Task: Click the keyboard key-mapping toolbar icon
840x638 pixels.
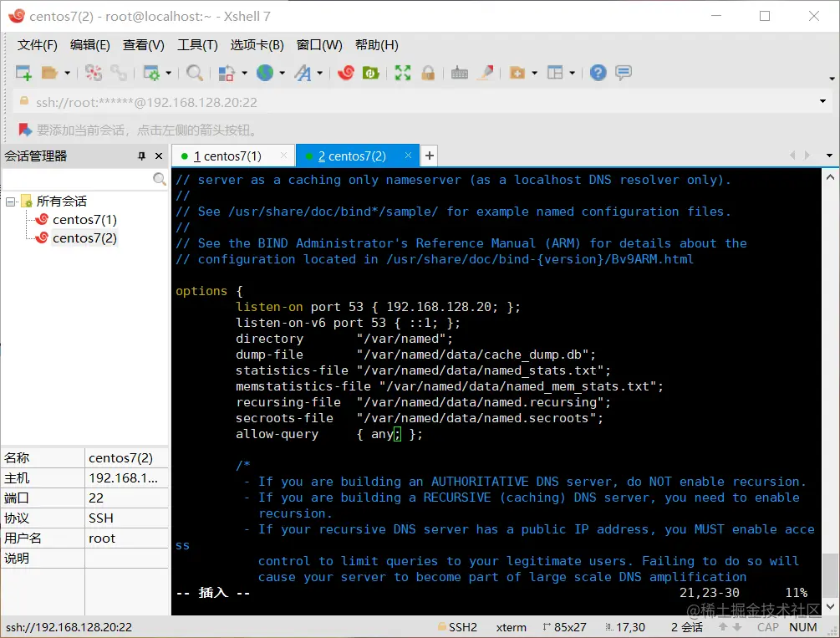Action: [x=460, y=73]
